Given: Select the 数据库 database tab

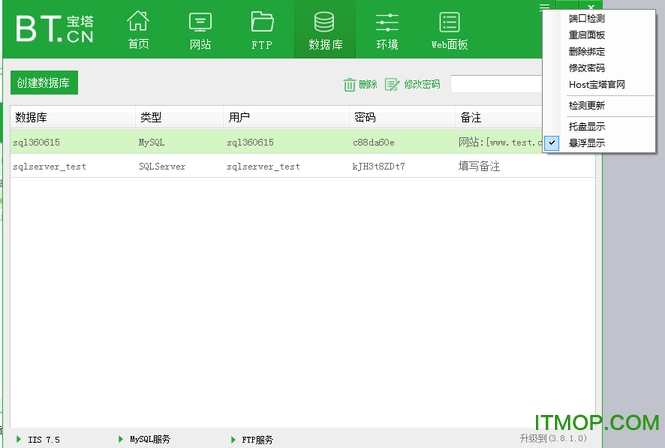Looking at the screenshot, I should (325, 30).
